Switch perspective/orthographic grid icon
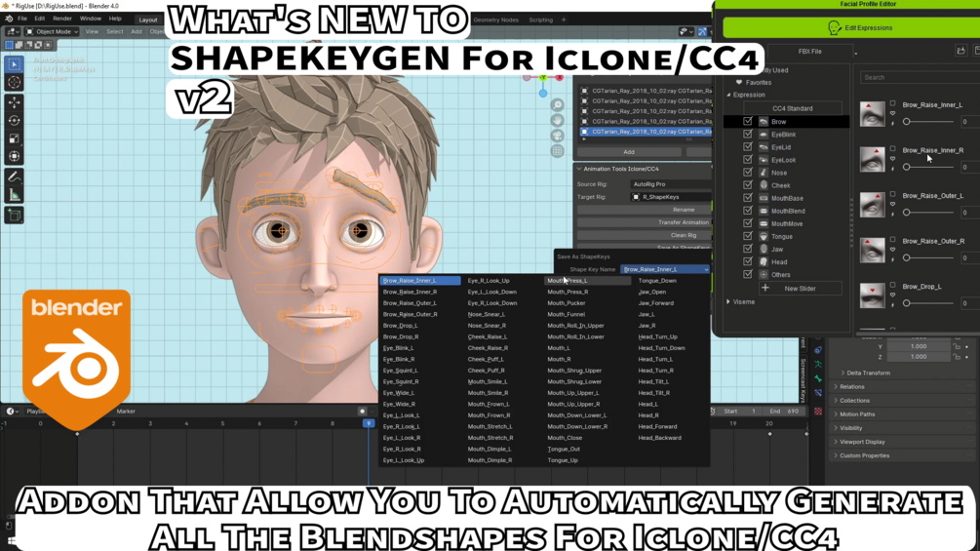Viewport: 980px width, 551px height. tap(557, 151)
